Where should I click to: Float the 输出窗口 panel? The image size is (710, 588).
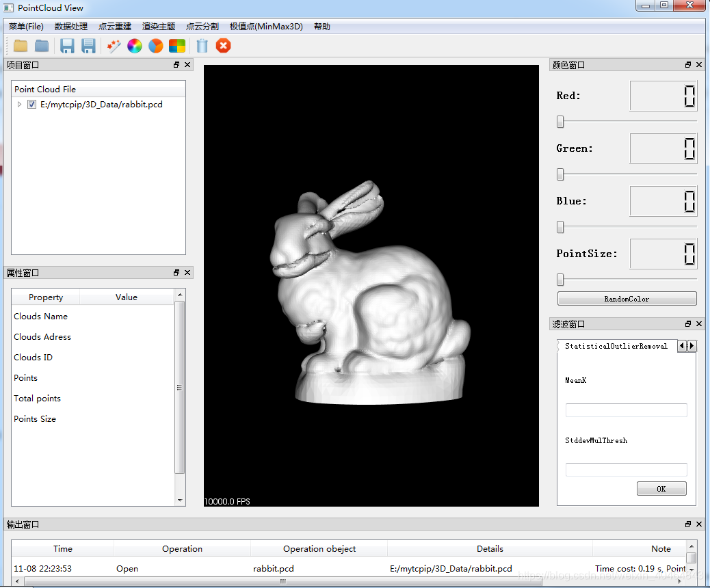[688, 524]
